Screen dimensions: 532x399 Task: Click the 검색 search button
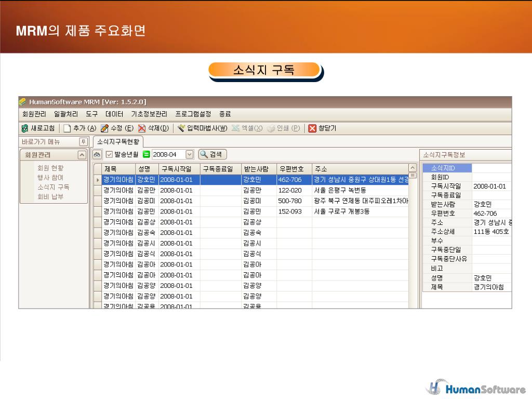point(212,154)
